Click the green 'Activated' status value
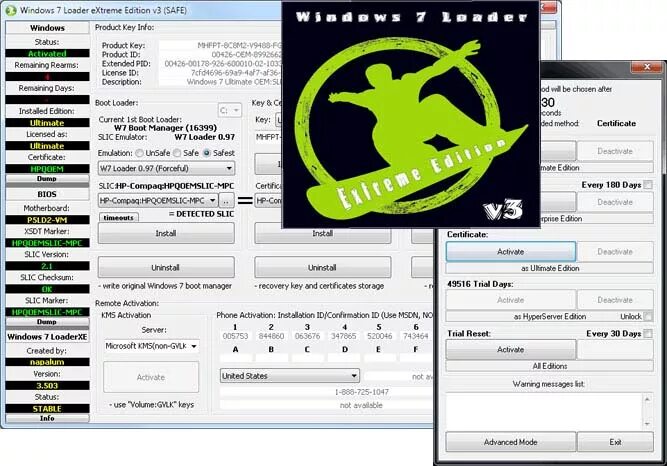 [47, 53]
